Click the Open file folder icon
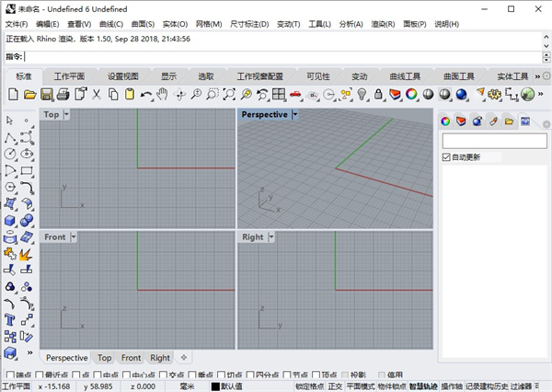The image size is (552, 392). point(29,94)
